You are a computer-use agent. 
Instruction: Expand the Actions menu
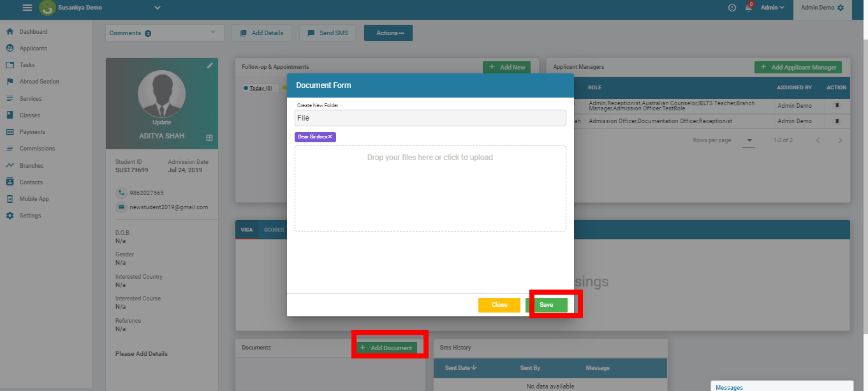388,32
